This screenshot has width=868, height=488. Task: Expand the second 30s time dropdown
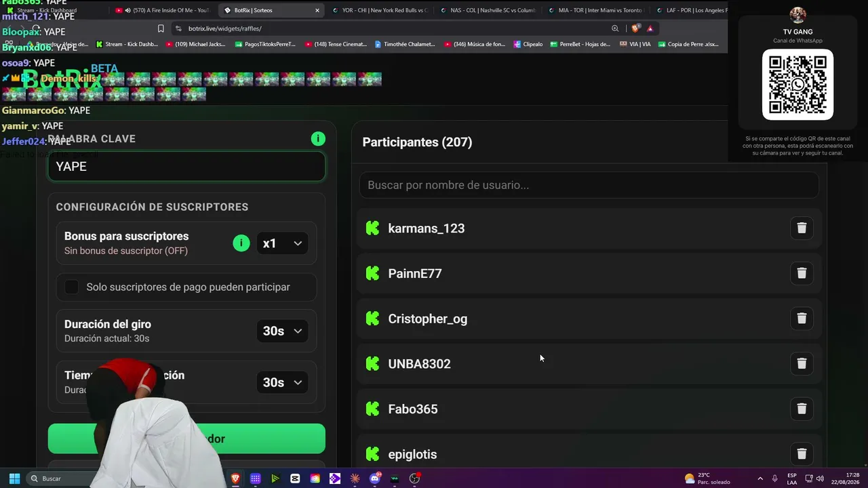(x=282, y=382)
